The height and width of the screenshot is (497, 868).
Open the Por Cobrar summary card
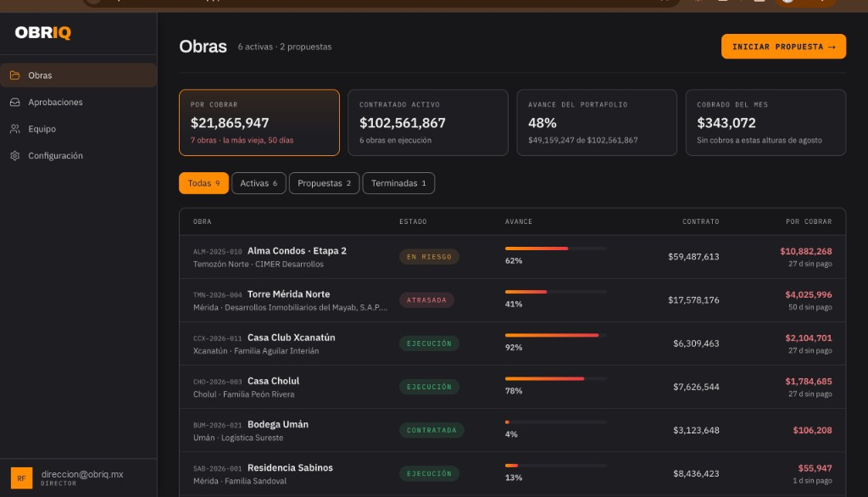[x=259, y=122]
